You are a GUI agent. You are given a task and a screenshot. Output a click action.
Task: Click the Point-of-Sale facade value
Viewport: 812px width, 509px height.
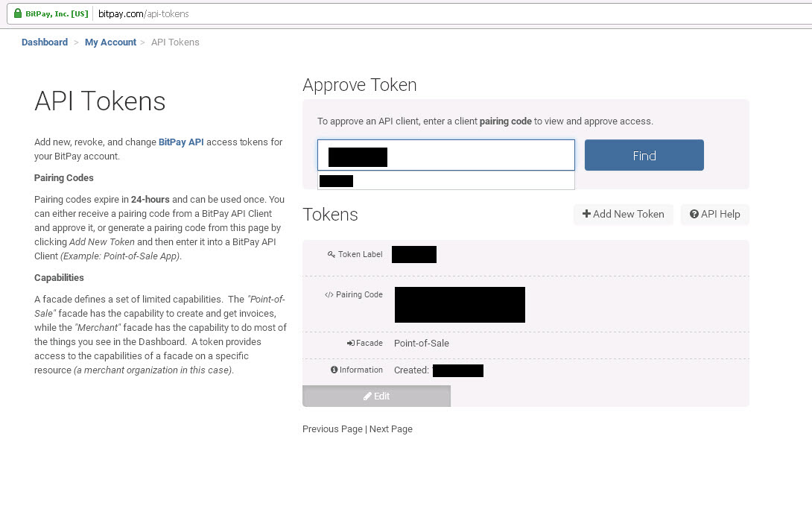[422, 344]
